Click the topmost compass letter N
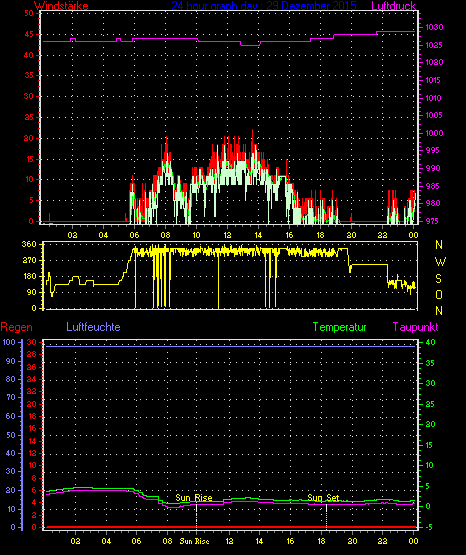The image size is (466, 555). click(x=439, y=245)
